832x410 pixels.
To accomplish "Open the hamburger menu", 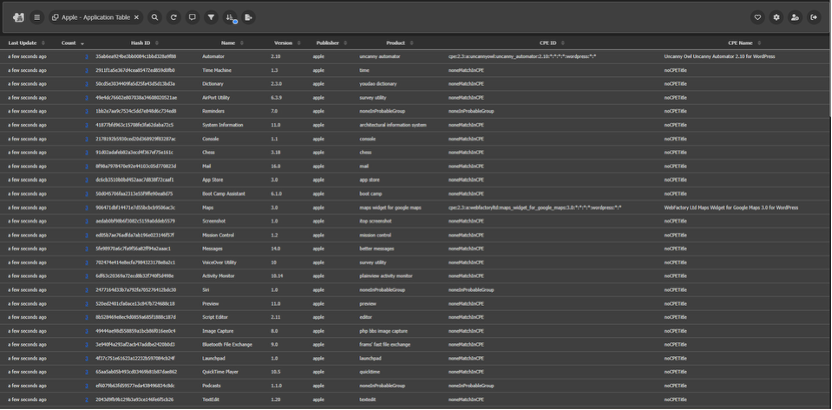I will 37,17.
